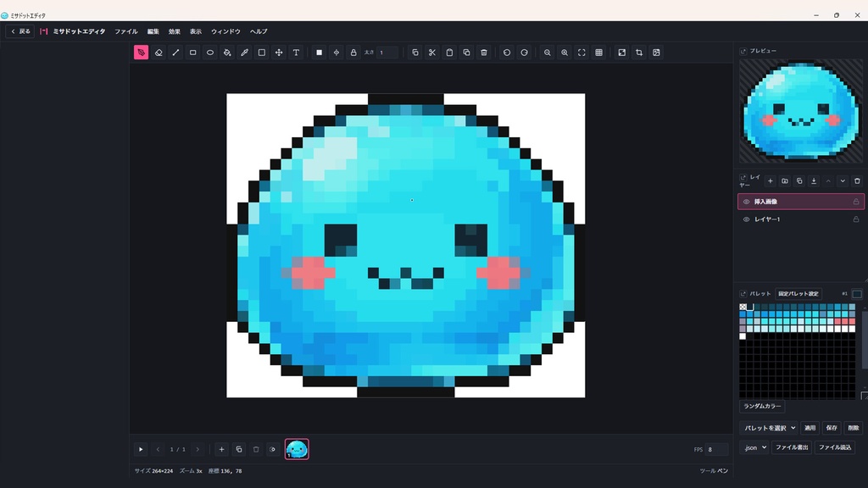The height and width of the screenshot is (488, 868).
Task: Lock the レイヤー1 layer
Action: (856, 219)
